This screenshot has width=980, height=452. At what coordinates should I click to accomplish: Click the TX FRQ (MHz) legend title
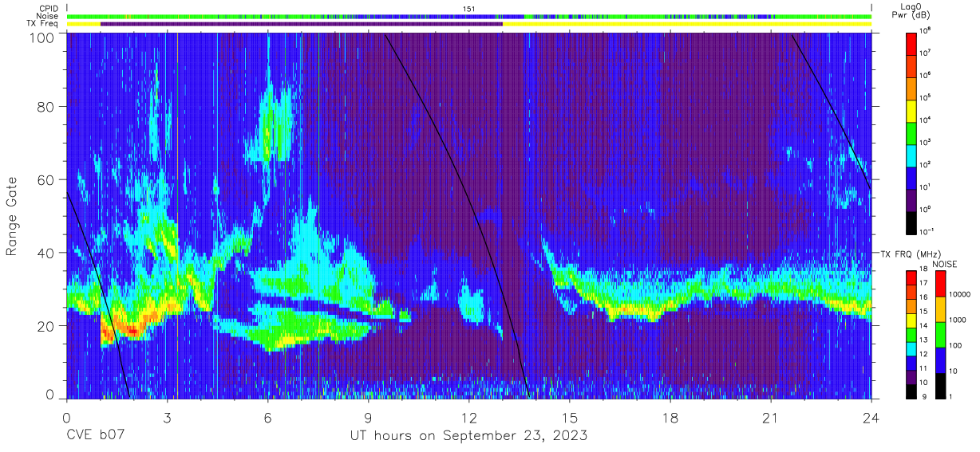click(911, 254)
